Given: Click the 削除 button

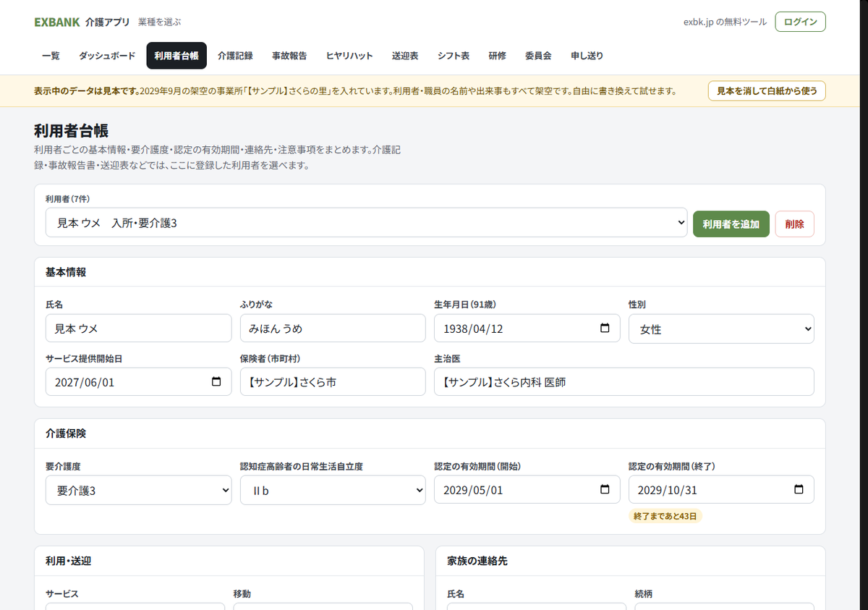Looking at the screenshot, I should [x=794, y=224].
